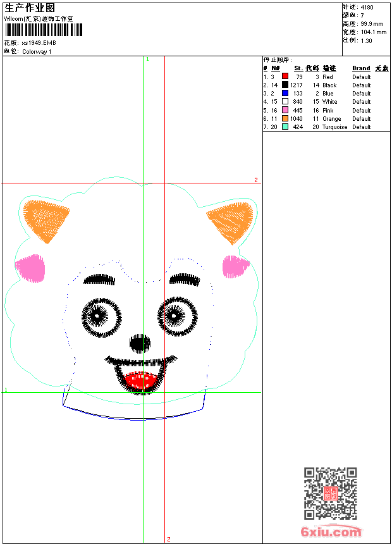Click the left eyebrow of the design

coord(99,280)
